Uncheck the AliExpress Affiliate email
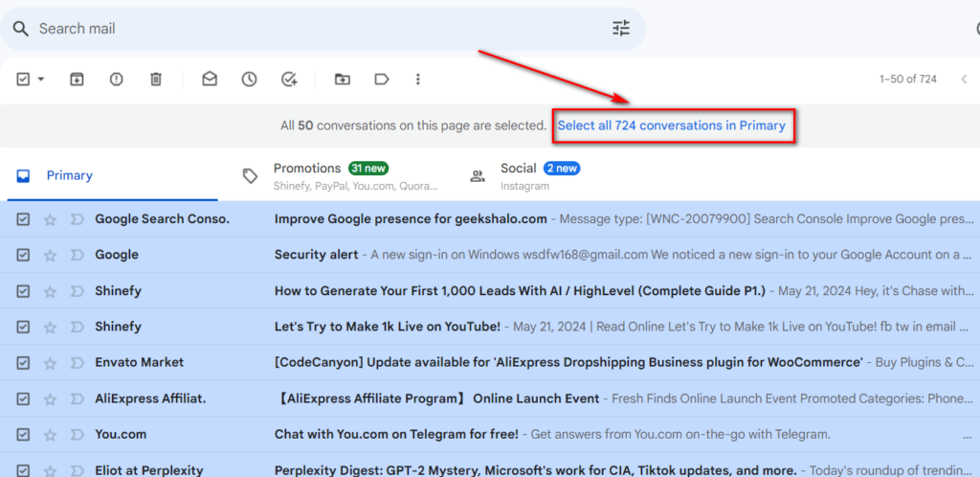 tap(23, 398)
